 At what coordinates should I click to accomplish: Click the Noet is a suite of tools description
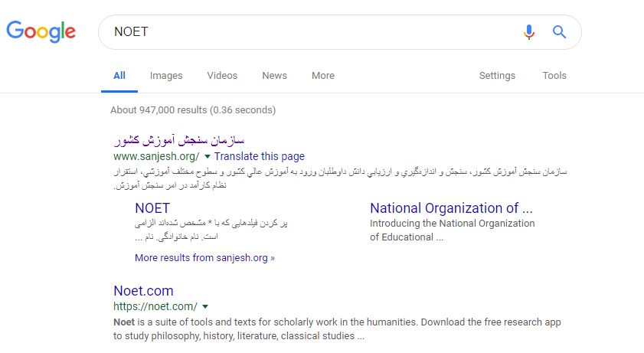point(337,328)
